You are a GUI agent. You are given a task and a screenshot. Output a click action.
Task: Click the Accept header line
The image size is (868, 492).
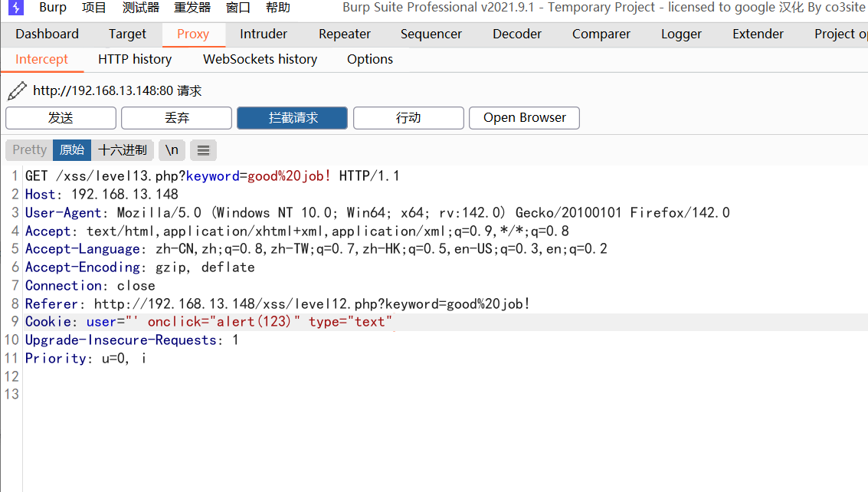(x=296, y=231)
